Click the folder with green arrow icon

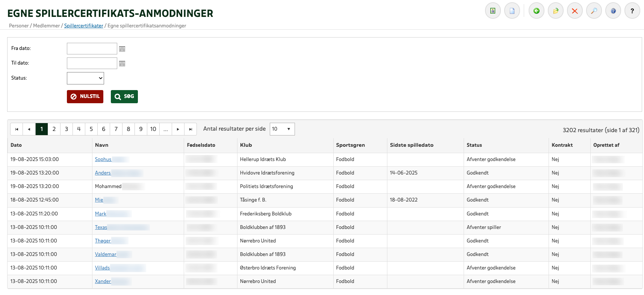click(555, 11)
